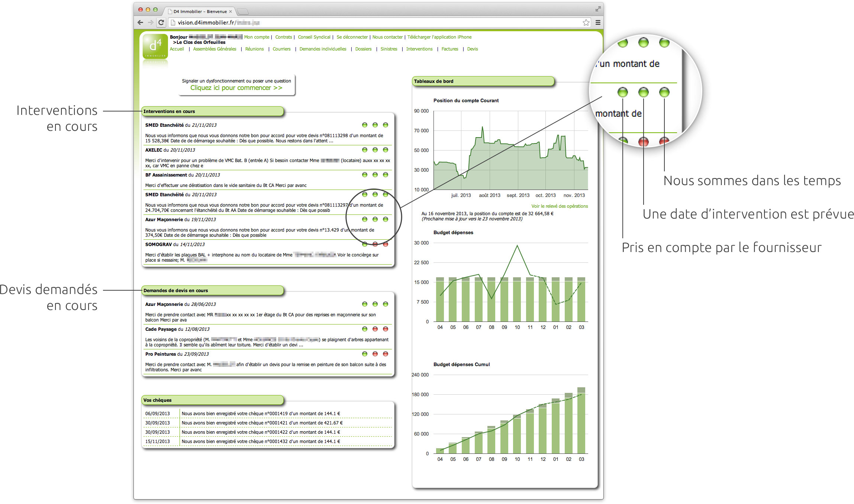Open Interventions menu item

point(419,49)
